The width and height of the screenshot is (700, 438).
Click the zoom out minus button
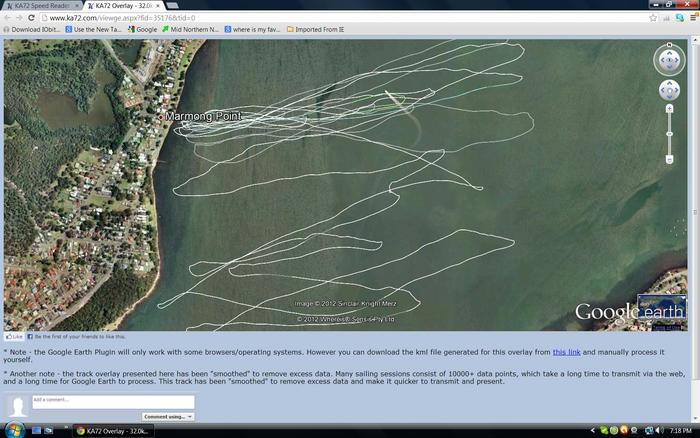[669, 159]
